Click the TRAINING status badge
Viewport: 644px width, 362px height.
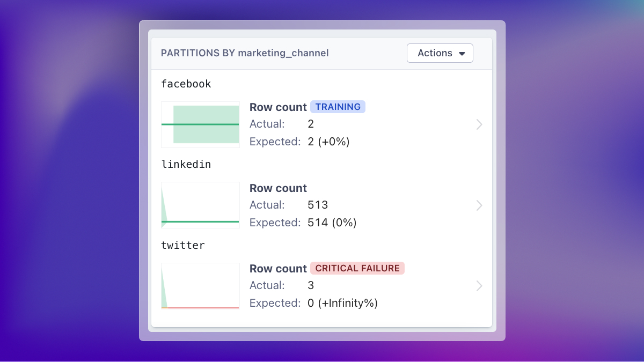tap(338, 107)
